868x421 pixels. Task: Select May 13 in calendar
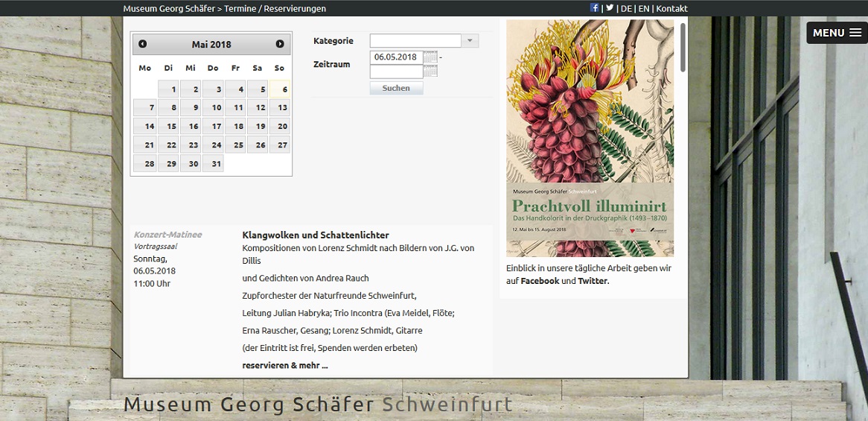click(280, 107)
